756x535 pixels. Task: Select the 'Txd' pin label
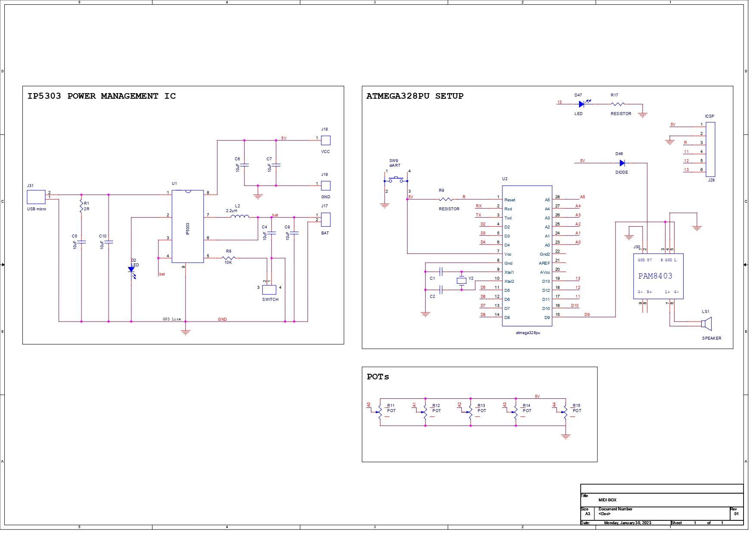click(x=508, y=218)
